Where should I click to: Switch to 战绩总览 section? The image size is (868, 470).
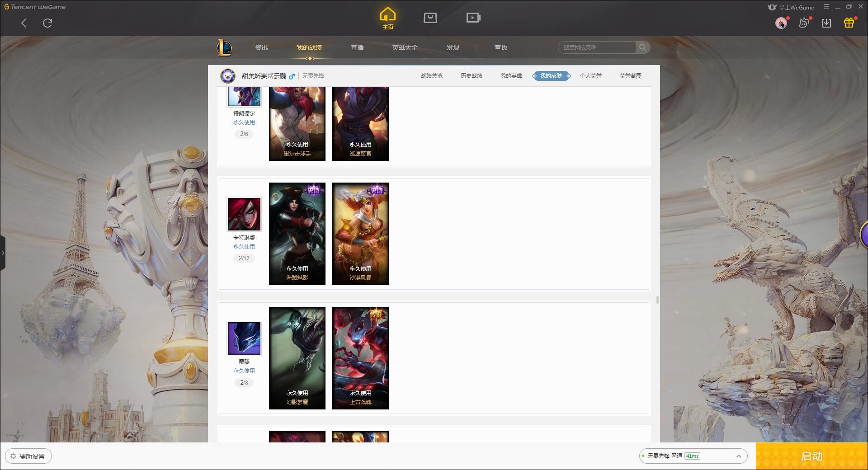(x=432, y=76)
